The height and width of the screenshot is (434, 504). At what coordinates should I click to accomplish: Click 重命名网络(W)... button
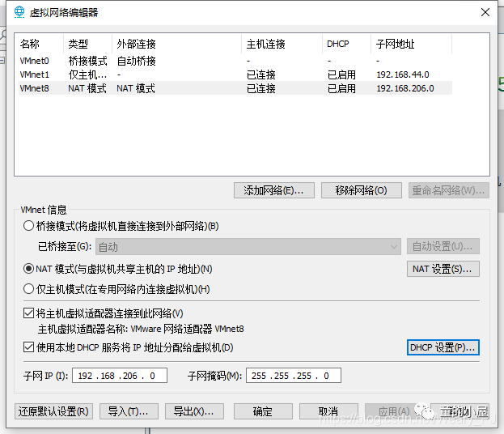(449, 190)
